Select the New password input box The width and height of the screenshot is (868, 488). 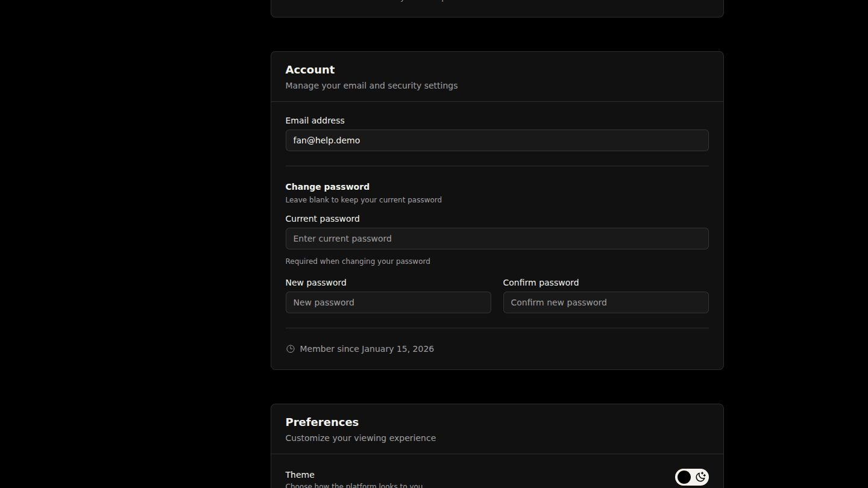tap(388, 302)
